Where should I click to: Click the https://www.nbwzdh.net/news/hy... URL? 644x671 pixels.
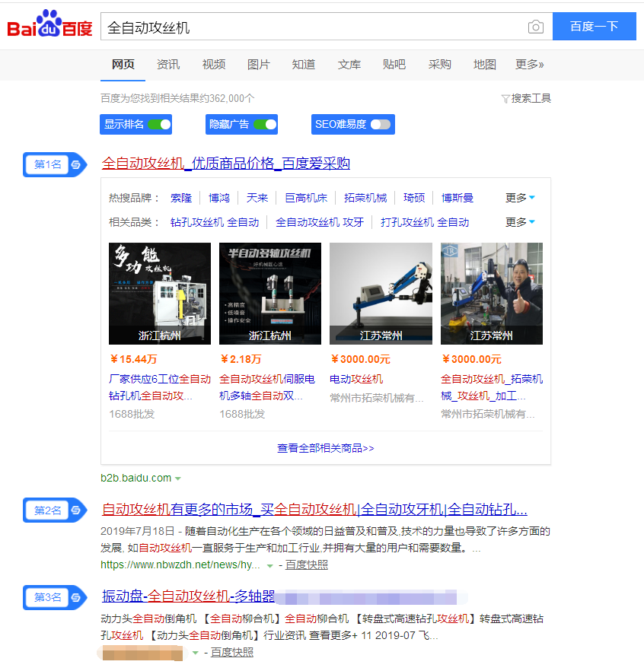point(180,564)
